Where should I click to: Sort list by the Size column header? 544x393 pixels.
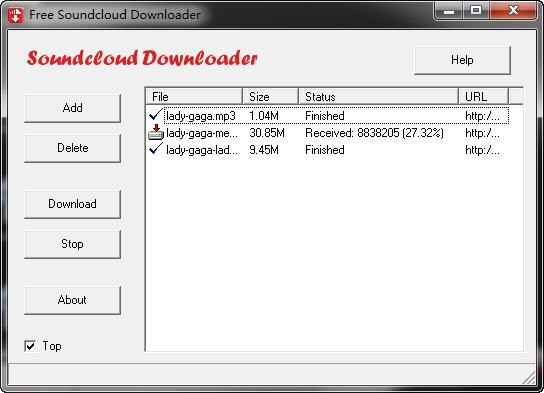[270, 96]
